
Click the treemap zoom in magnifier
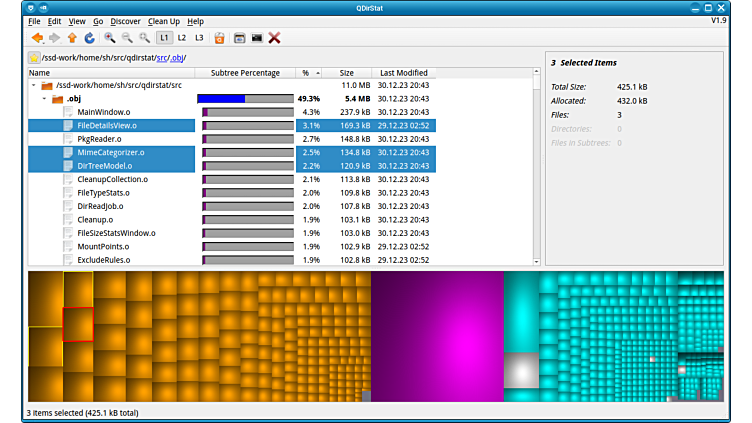pos(109,38)
